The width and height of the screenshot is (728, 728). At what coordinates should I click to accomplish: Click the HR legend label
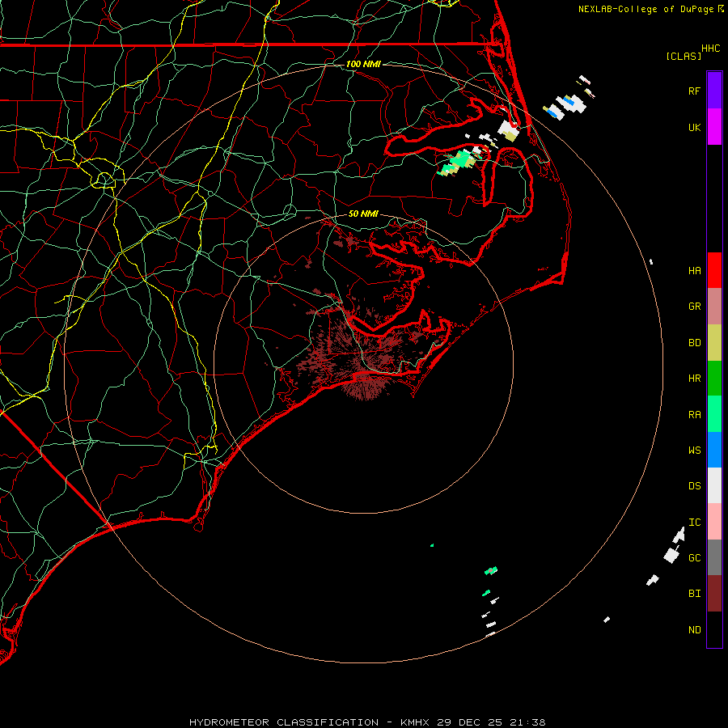(694, 379)
